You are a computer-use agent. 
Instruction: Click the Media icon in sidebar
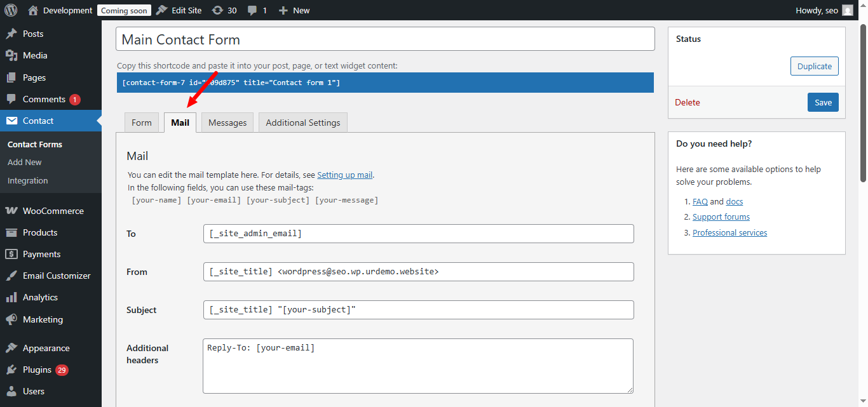11,55
